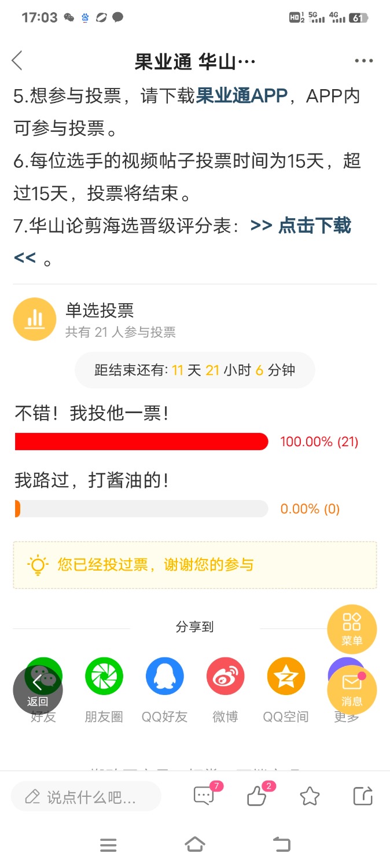Share to 微博 icon
This screenshot has width=390, height=868.
226,676
